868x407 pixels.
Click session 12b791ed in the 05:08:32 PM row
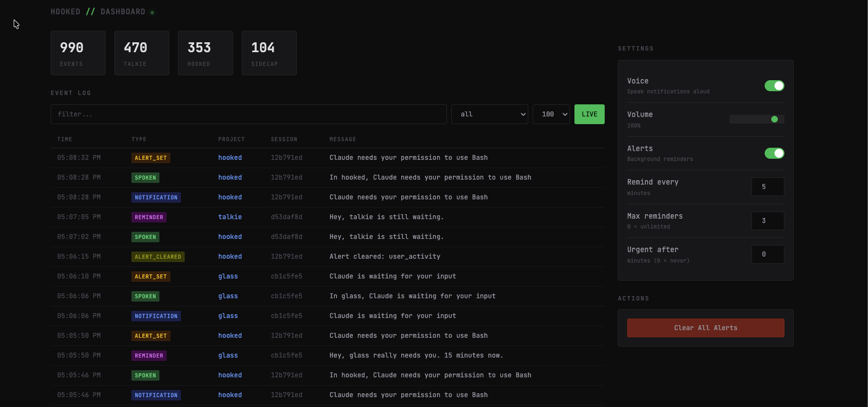click(286, 158)
